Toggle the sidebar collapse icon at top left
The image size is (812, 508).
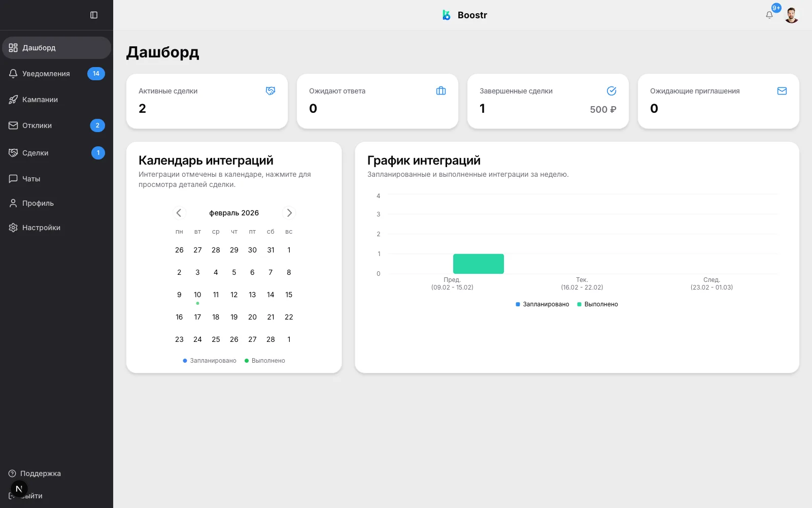pyautogui.click(x=94, y=15)
